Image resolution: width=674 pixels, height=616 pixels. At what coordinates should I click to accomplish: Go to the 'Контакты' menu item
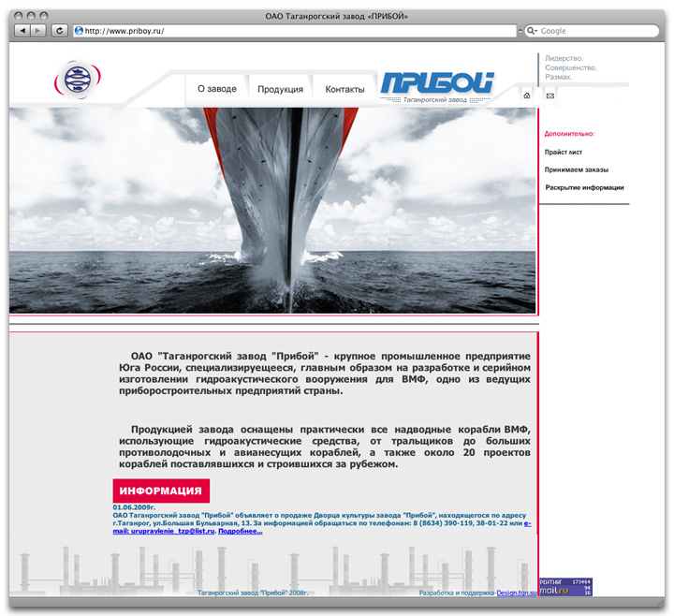pos(344,89)
